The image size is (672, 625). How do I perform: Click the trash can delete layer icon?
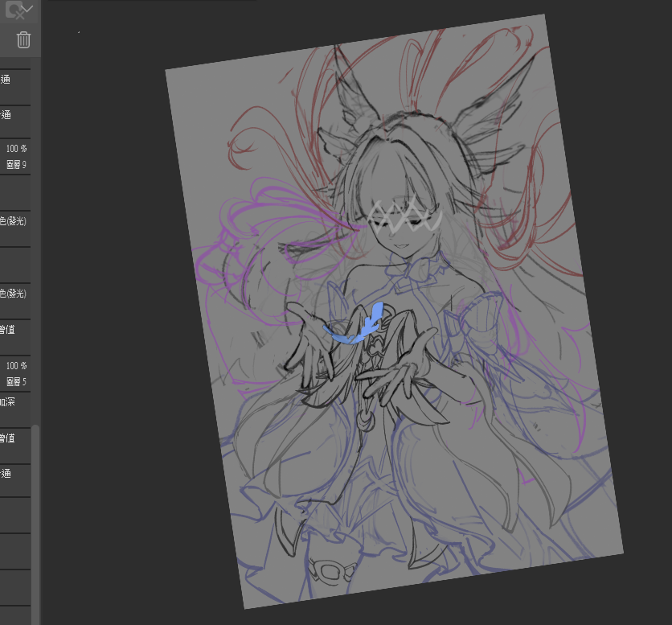click(x=23, y=40)
